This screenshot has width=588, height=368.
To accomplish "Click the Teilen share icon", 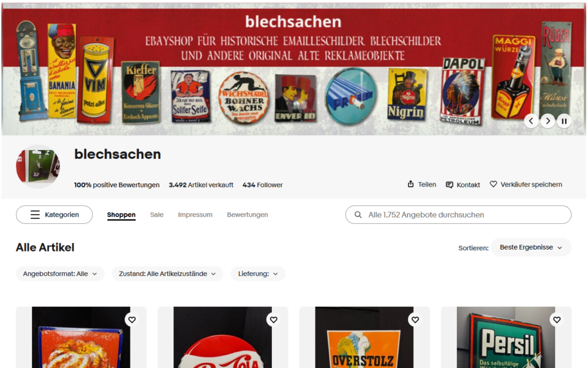I will [x=410, y=185].
